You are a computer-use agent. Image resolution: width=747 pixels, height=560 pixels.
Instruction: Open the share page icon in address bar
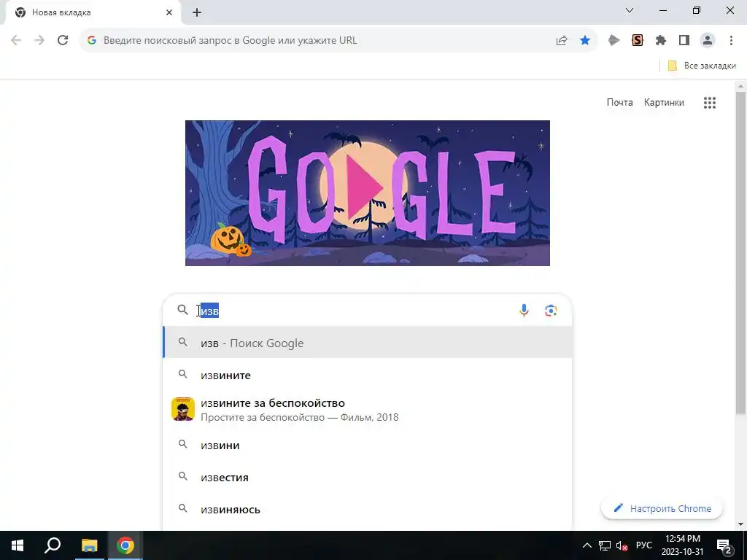562,41
